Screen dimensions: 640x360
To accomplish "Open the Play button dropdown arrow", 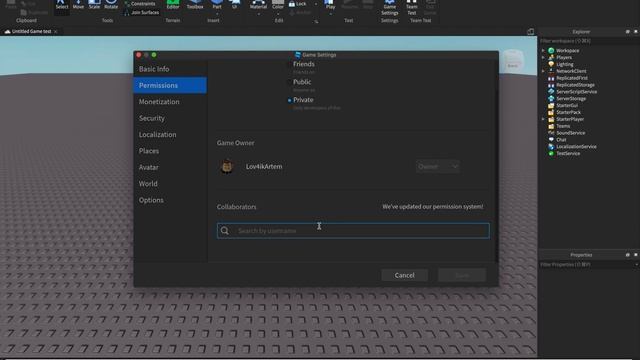I will pos(330,14).
